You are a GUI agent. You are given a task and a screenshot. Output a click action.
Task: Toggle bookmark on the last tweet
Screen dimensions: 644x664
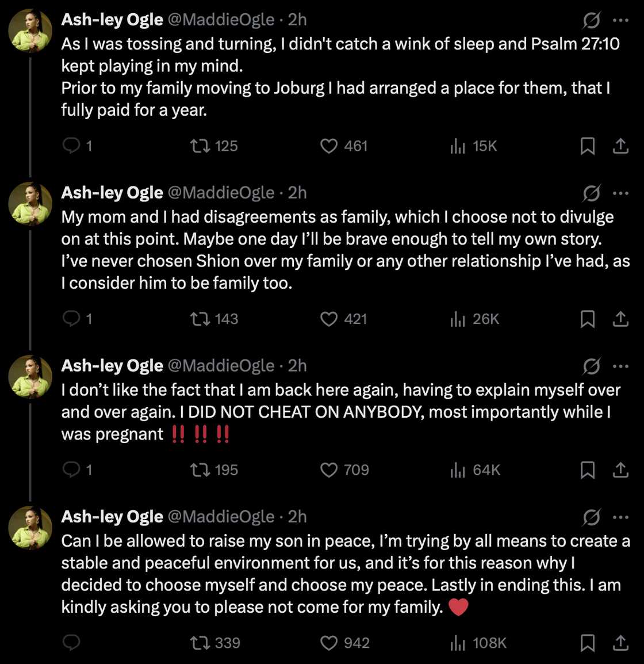click(x=588, y=643)
